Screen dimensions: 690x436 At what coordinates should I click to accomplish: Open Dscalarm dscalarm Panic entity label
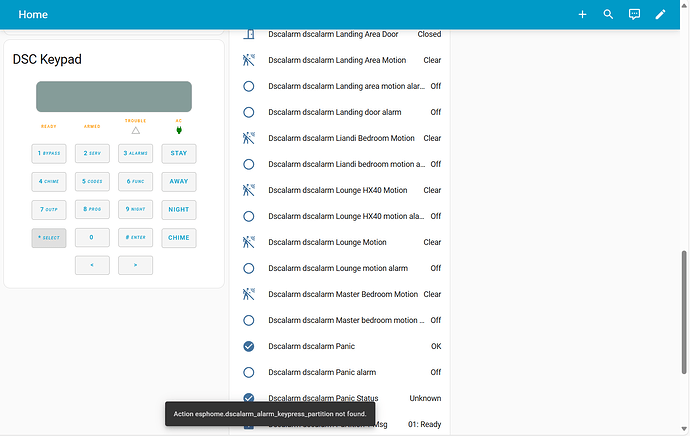click(312, 346)
